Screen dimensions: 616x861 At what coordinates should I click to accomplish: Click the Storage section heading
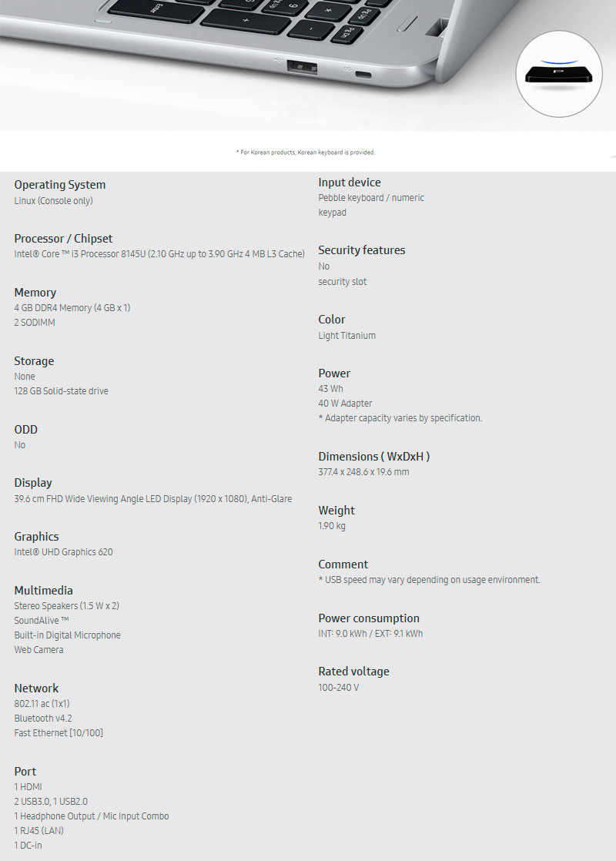tap(34, 361)
